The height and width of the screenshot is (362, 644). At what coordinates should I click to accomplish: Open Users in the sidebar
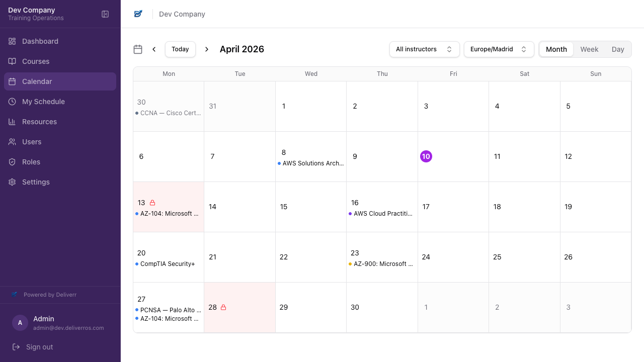click(60, 142)
